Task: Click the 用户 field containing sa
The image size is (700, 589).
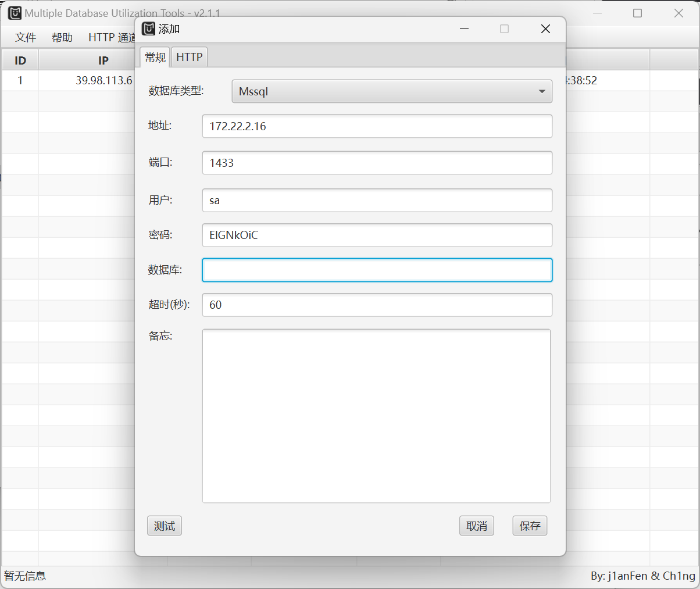Action: tap(377, 200)
